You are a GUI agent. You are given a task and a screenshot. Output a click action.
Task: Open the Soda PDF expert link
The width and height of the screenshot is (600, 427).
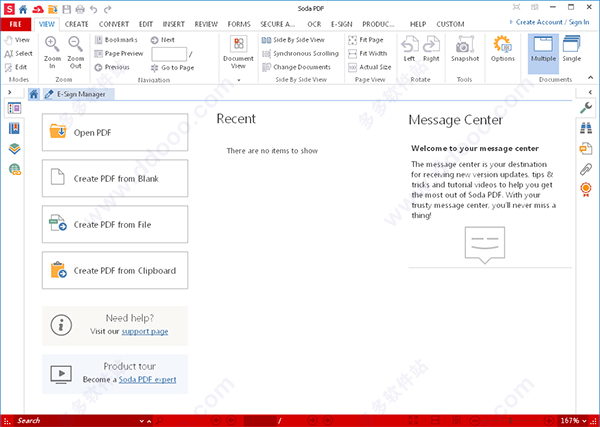(147, 380)
